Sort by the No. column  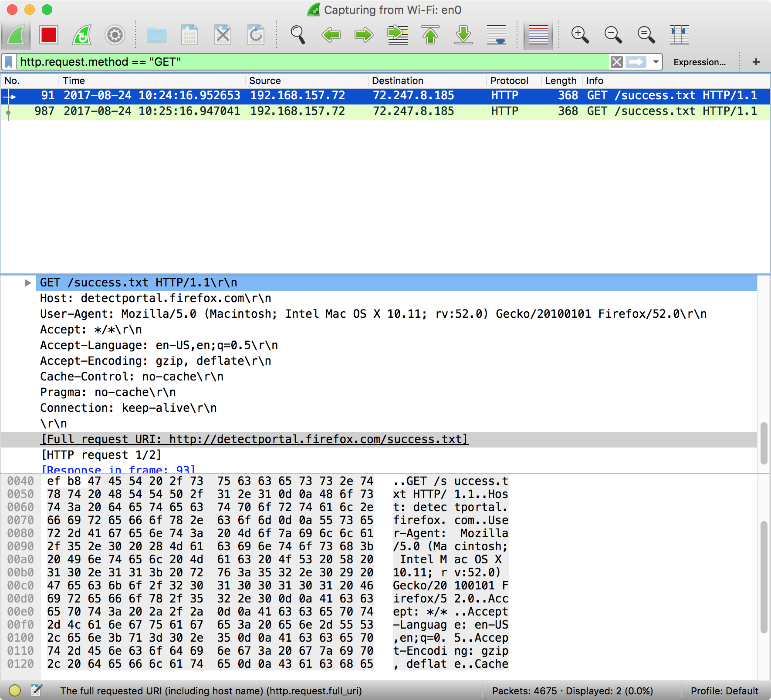(x=30, y=81)
